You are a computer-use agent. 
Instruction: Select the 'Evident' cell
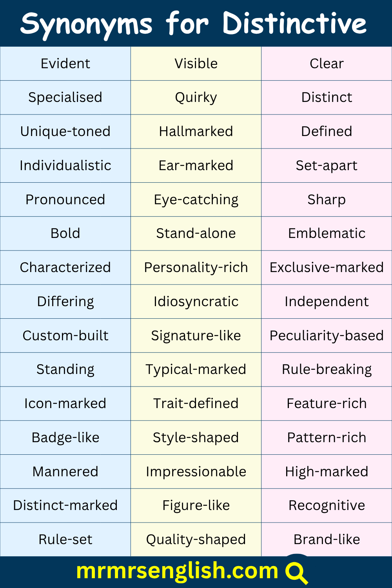(65, 64)
